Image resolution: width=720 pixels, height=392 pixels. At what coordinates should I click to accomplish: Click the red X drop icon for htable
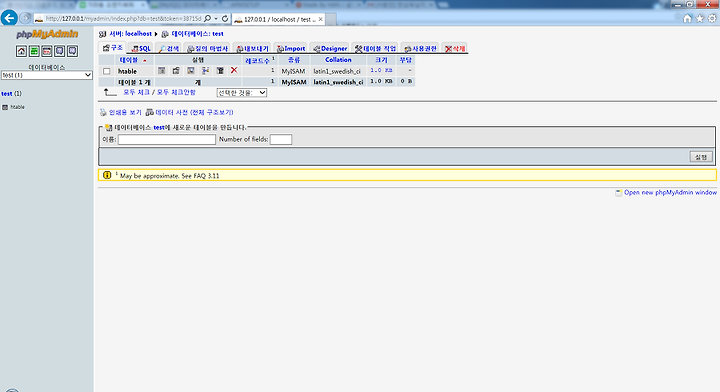(x=234, y=70)
